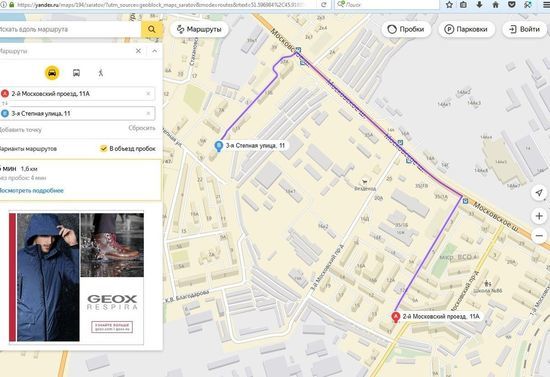Bookmark page with the star icon
Screen dimensions: 550x377
pos(449,5)
